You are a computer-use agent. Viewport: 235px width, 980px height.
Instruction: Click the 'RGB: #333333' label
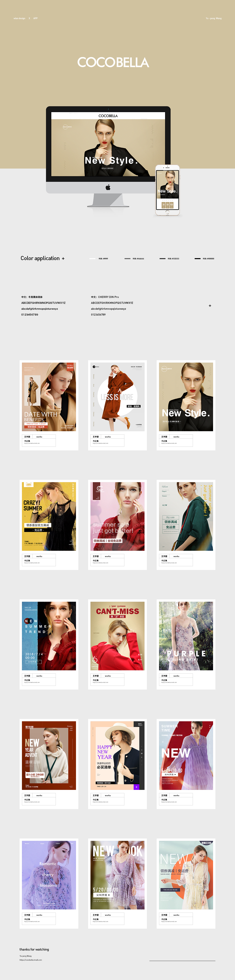tap(173, 259)
